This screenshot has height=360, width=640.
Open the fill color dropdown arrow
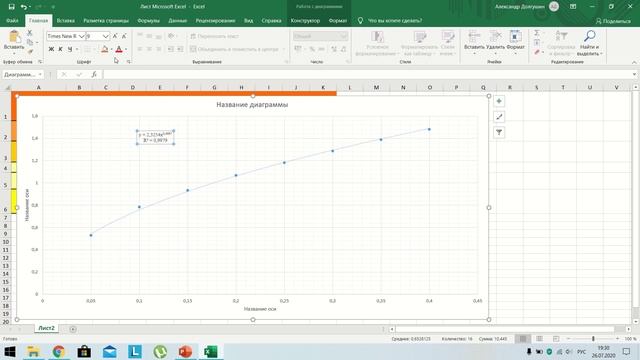111,49
